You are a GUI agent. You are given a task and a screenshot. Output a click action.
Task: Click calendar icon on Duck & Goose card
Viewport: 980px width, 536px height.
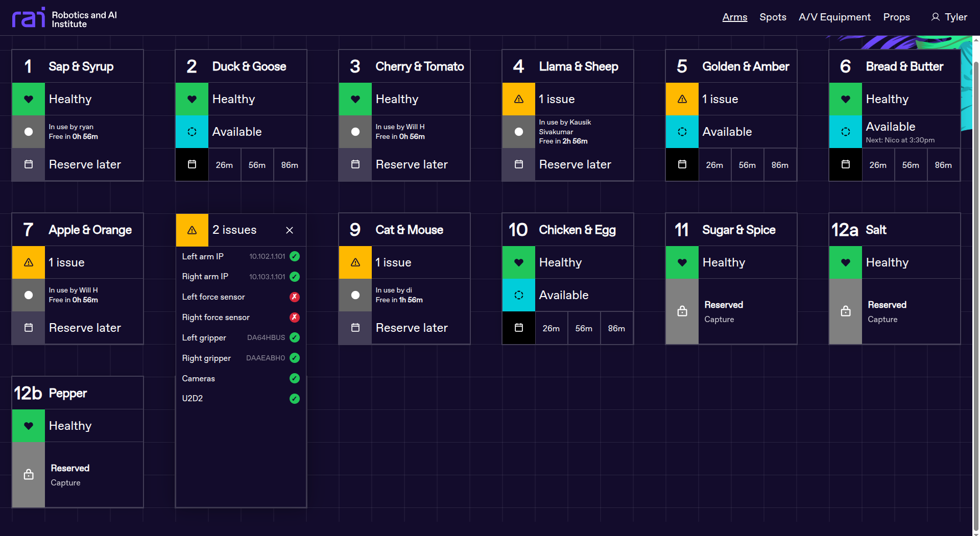coord(192,164)
